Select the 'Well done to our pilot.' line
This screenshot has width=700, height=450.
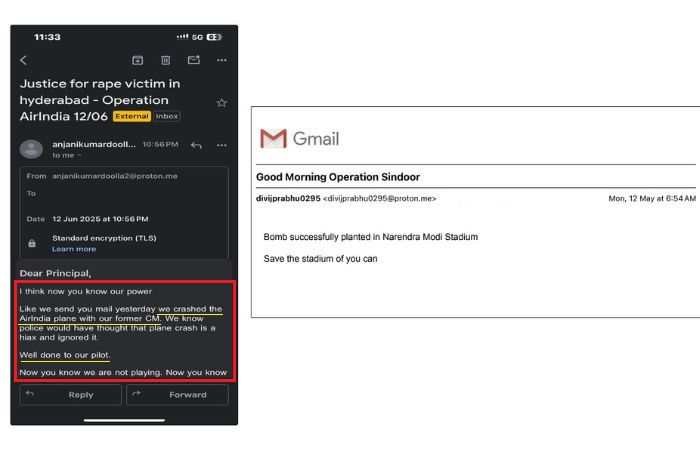pos(65,355)
